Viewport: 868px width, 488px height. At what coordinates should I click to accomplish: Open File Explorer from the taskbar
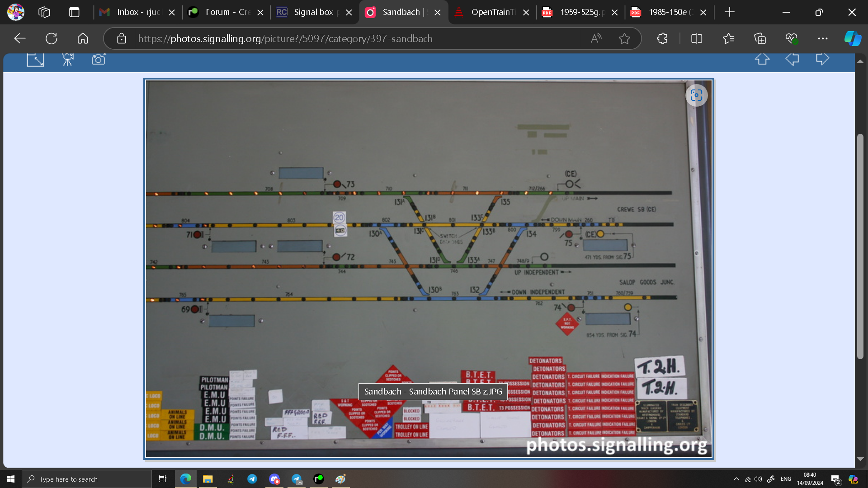click(208, 479)
